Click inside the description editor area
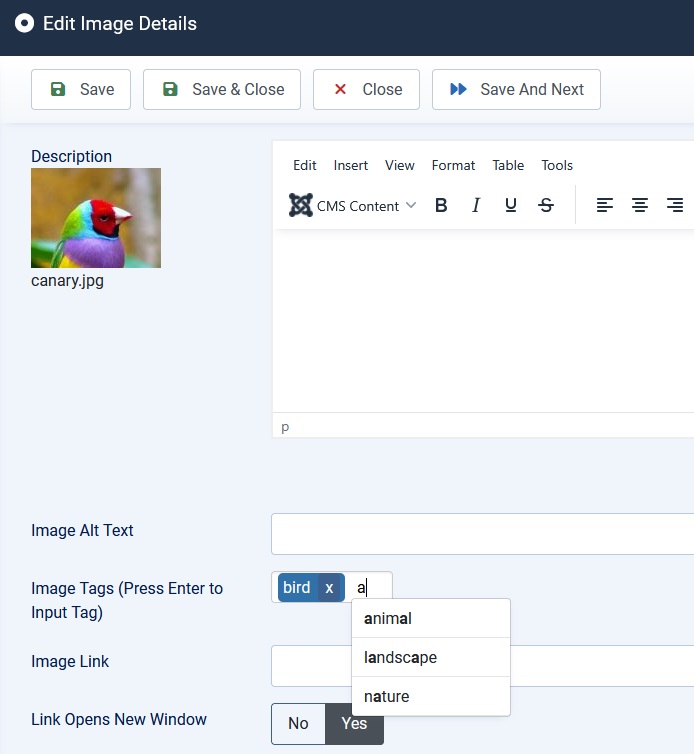 coord(483,321)
